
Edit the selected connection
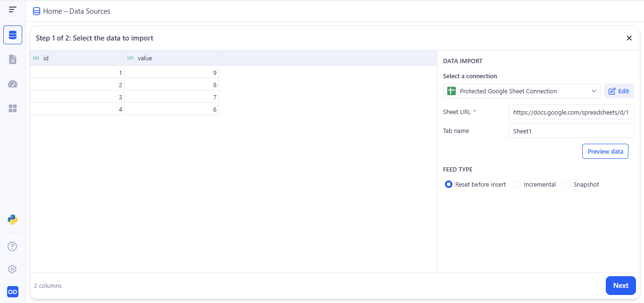(619, 91)
